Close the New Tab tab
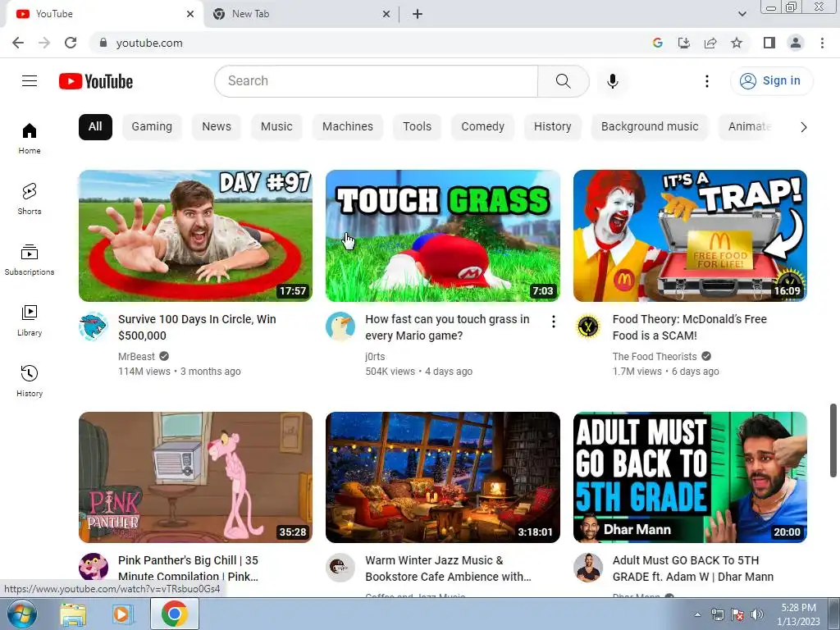Screen dimensions: 840x630 pyautogui.click(x=386, y=14)
